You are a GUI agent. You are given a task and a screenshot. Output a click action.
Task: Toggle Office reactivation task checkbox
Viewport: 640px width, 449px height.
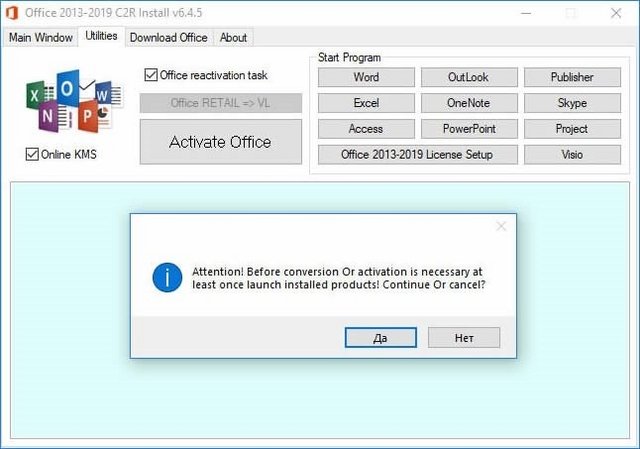point(151,75)
